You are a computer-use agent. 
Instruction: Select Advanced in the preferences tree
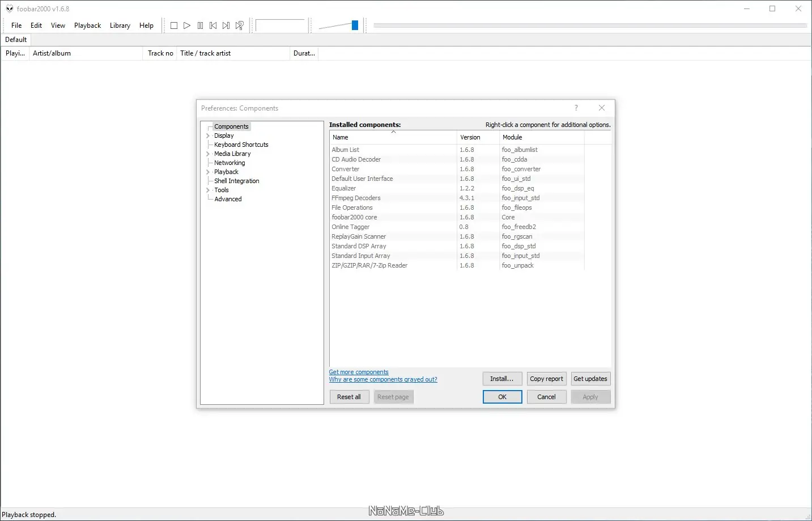(228, 199)
